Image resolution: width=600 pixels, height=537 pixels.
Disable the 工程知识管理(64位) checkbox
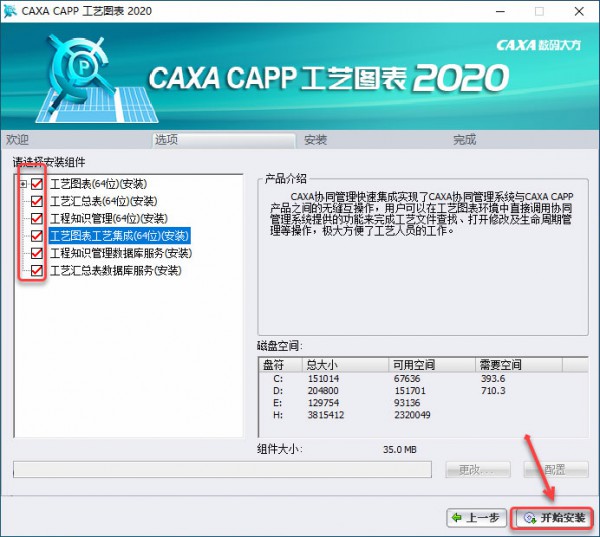coord(38,218)
